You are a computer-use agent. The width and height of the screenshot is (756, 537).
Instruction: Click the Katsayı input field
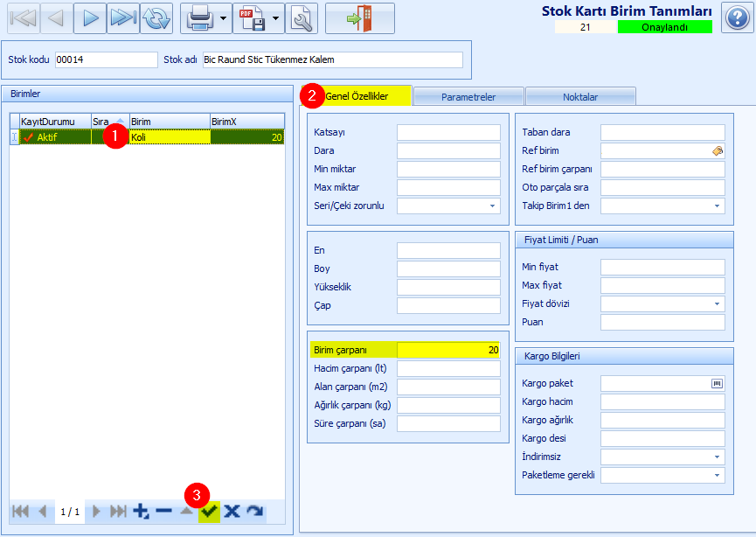click(448, 132)
